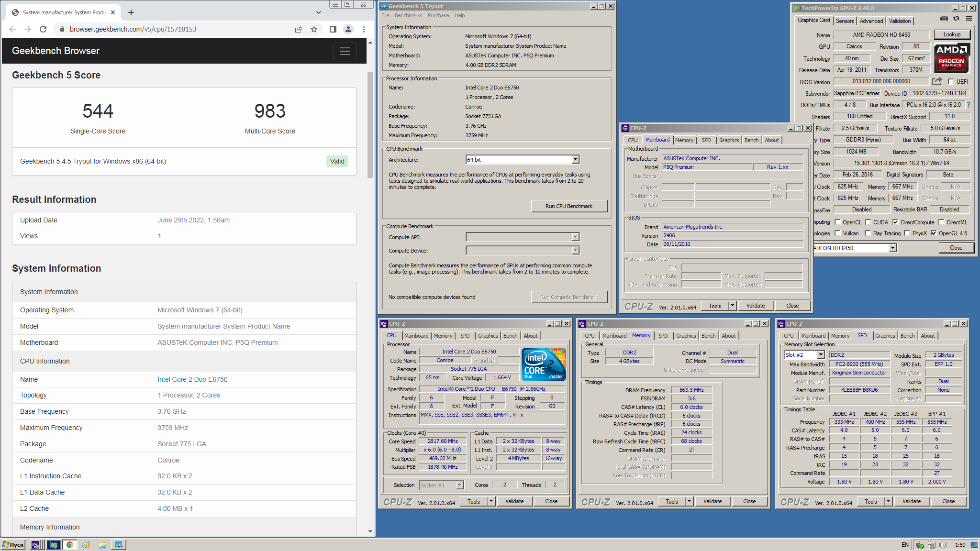Click Validate in CPU-Z Memory window
Viewport: 980px width, 551px height.
[x=713, y=501]
